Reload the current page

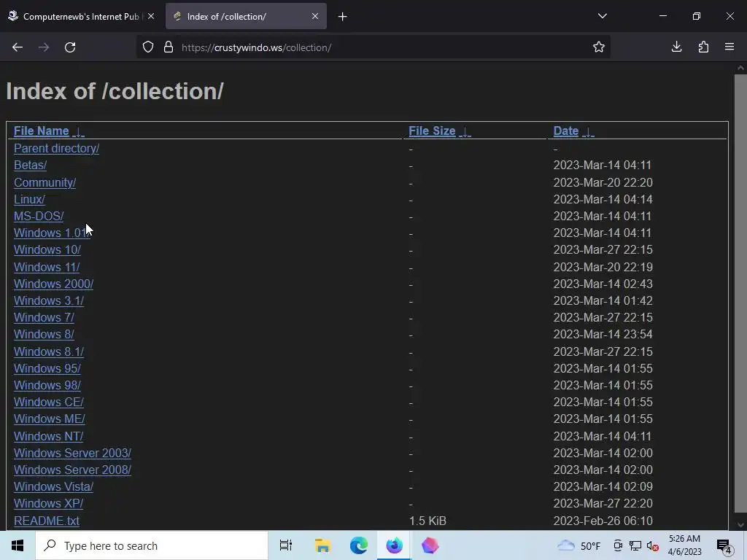tap(70, 47)
